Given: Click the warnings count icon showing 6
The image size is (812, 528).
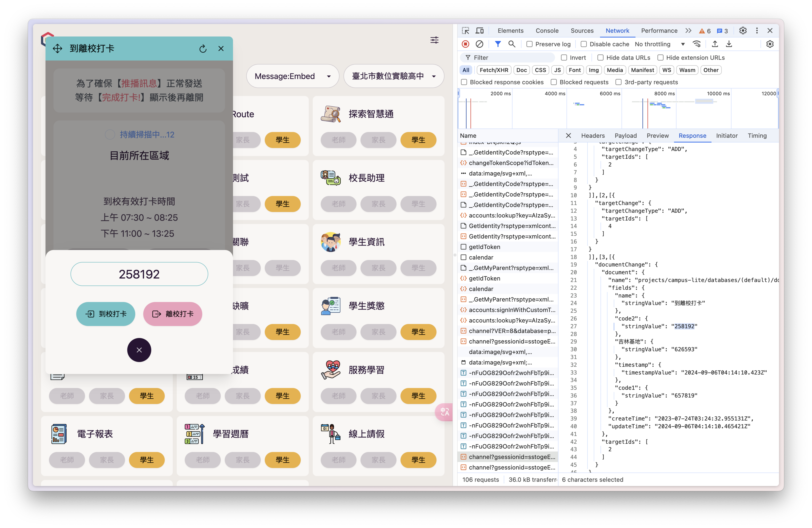Looking at the screenshot, I should click(704, 31).
